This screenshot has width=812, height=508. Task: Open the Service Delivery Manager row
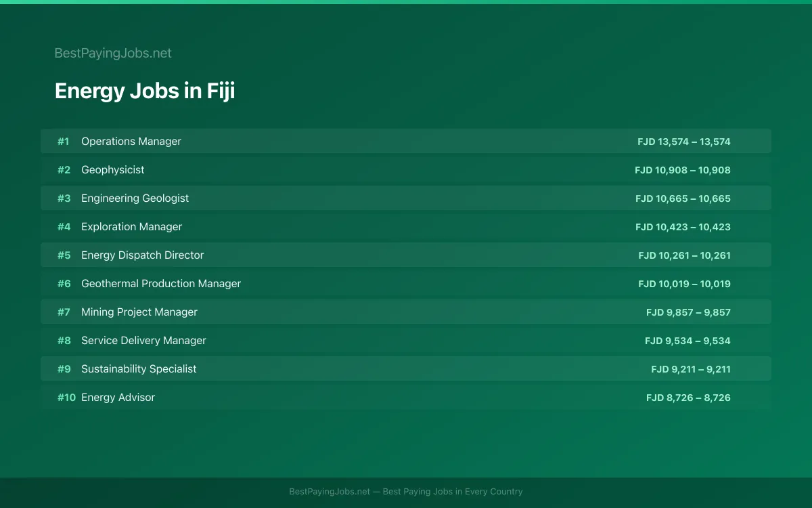tap(406, 341)
